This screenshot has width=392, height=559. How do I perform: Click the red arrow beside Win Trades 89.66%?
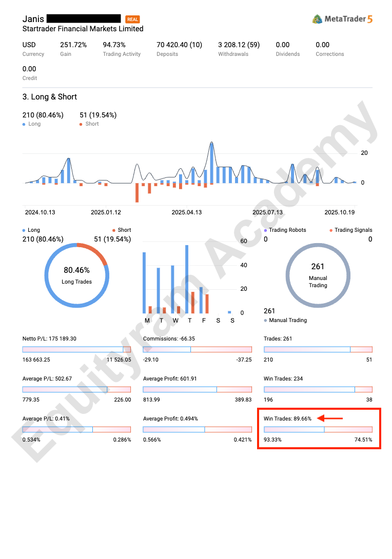(x=329, y=418)
